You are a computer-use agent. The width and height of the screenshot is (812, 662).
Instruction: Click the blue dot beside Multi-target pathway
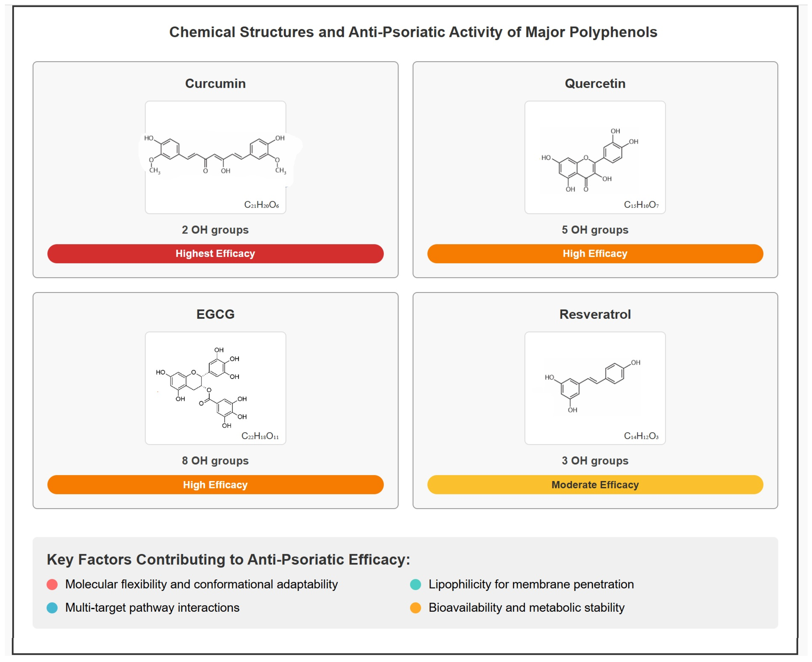[x=52, y=608]
